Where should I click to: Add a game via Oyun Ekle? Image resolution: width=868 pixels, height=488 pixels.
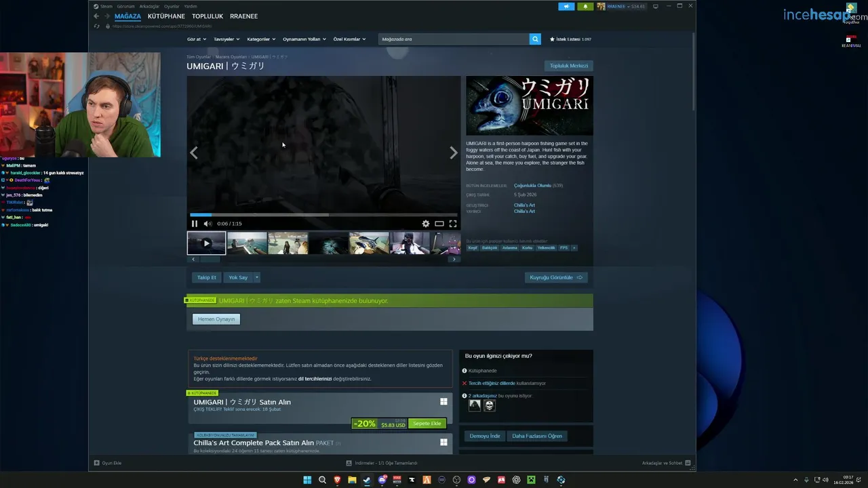(x=108, y=463)
